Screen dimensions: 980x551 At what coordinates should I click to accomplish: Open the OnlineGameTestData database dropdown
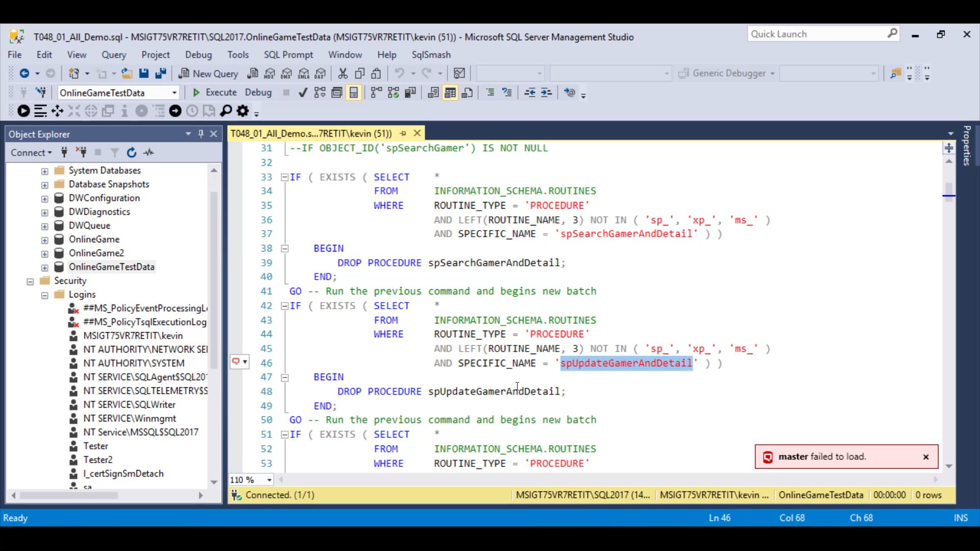pyautogui.click(x=174, y=92)
